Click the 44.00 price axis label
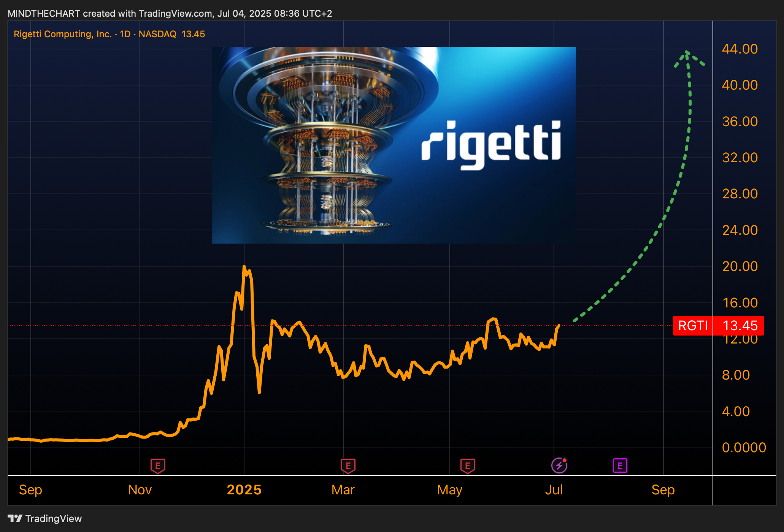The image size is (784, 532). [x=740, y=49]
